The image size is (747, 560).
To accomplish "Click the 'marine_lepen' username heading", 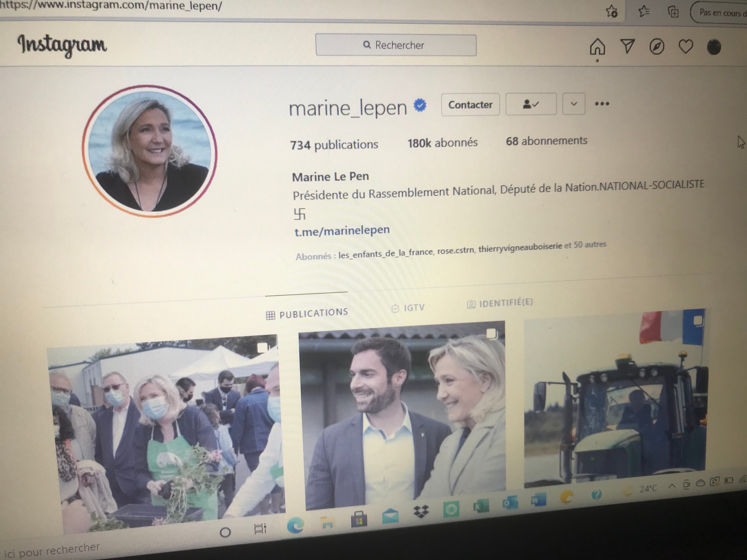I will tap(348, 108).
